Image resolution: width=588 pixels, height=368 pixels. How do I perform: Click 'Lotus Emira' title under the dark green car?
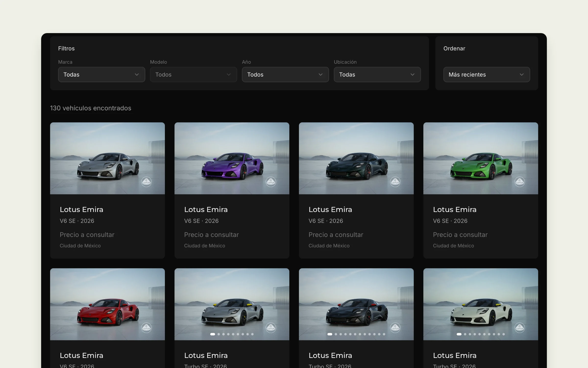tap(331, 210)
